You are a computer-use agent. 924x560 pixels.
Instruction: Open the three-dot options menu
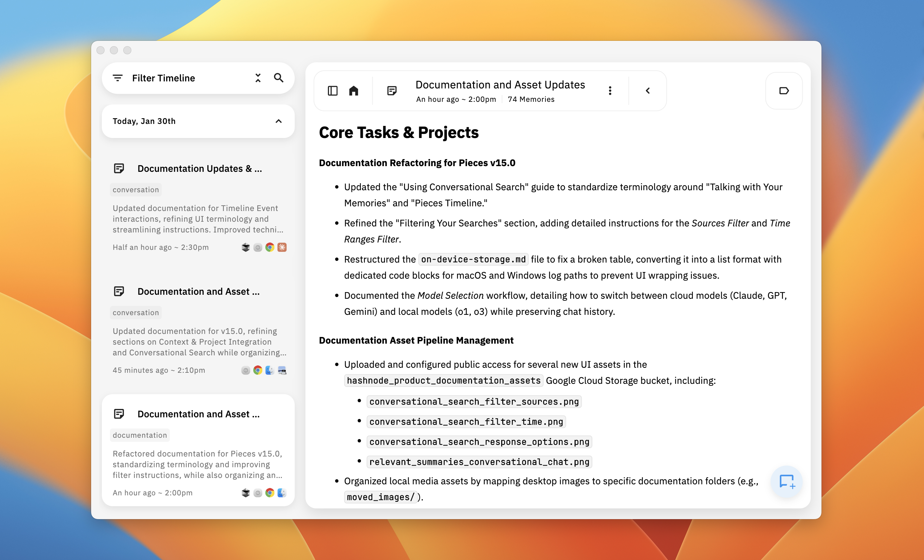click(610, 91)
